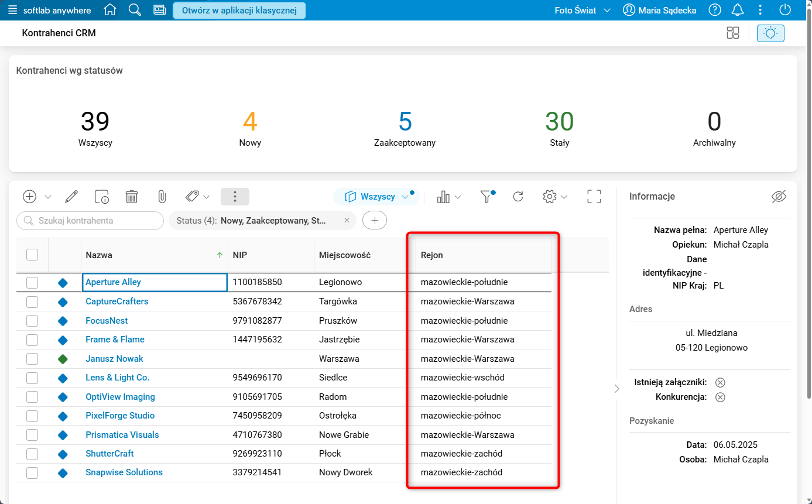Select the mazowieckie-północ region cell
The width and height of the screenshot is (812, 504).
click(x=484, y=416)
